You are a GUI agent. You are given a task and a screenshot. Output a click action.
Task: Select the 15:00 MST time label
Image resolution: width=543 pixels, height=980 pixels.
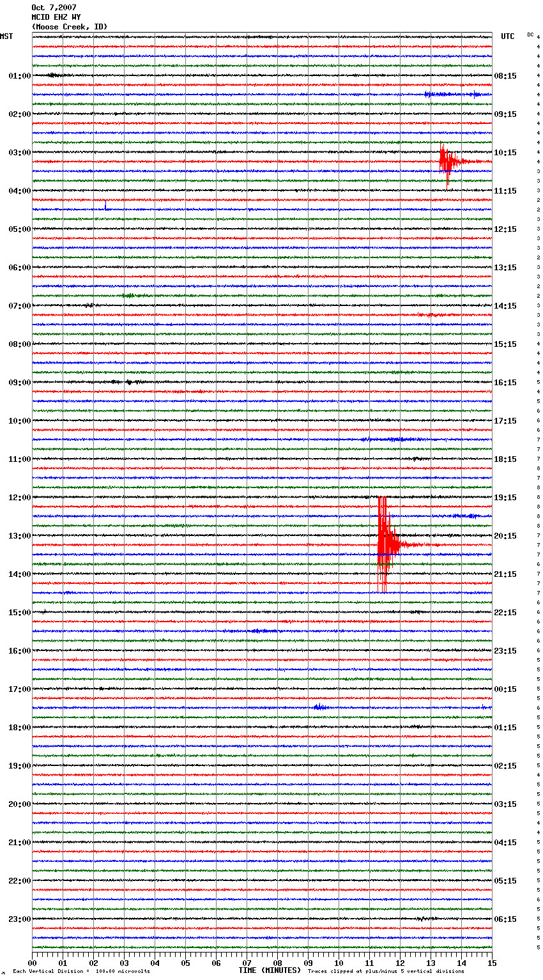[x=20, y=613]
